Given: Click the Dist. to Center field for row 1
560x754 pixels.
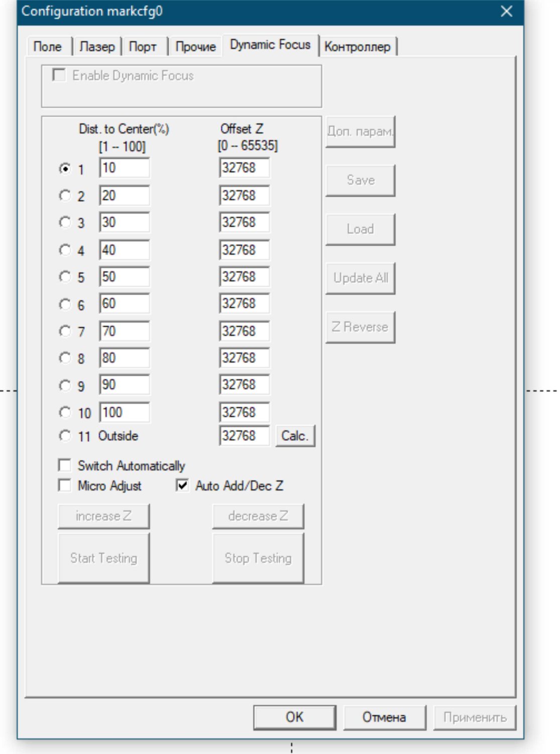Looking at the screenshot, I should click(124, 168).
